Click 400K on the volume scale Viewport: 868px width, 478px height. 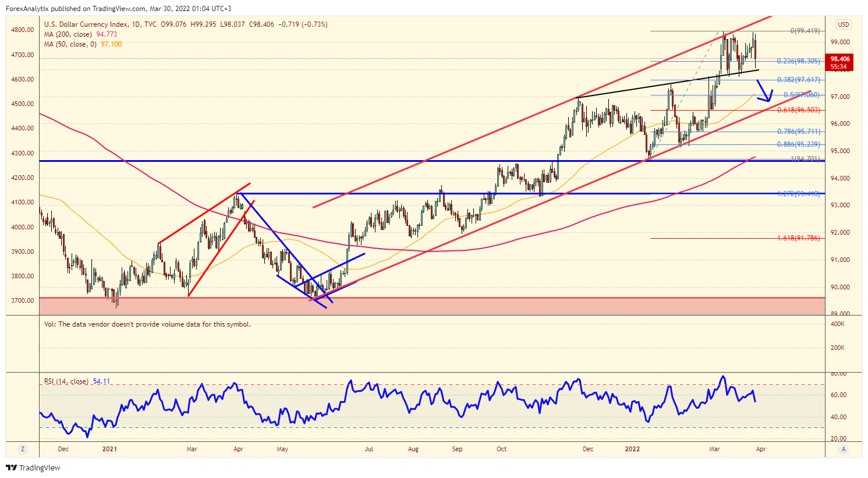[838, 324]
